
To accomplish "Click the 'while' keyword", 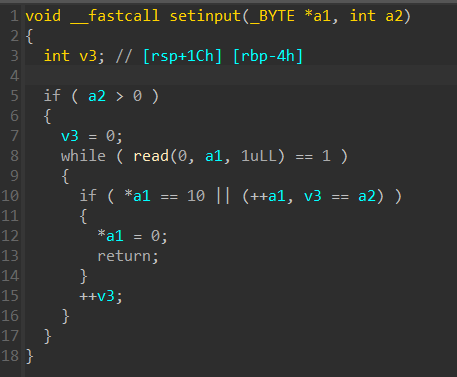I will click(x=83, y=156).
